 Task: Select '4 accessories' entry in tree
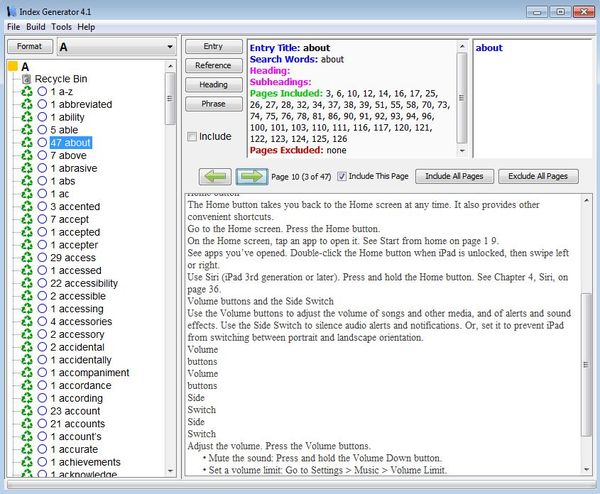tap(81, 322)
